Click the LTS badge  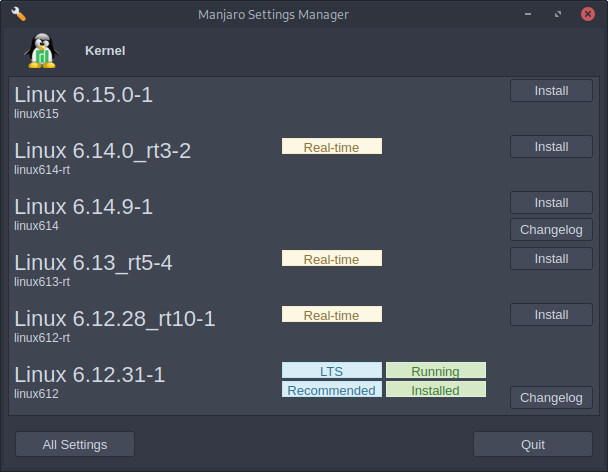pos(332,370)
